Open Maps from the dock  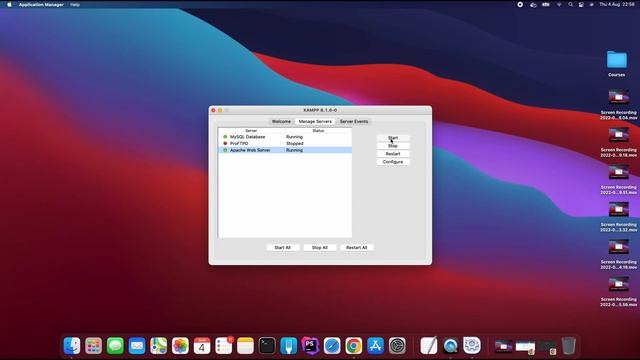click(x=158, y=346)
